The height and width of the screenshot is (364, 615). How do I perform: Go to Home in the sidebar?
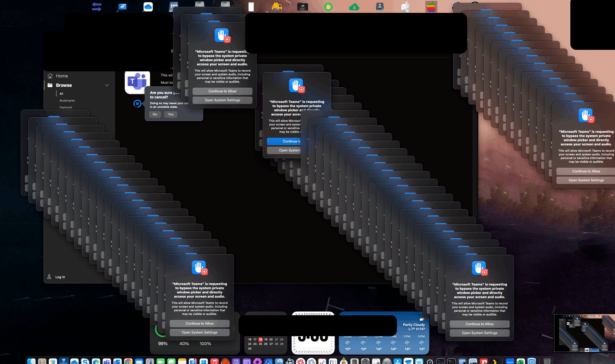pyautogui.click(x=62, y=76)
